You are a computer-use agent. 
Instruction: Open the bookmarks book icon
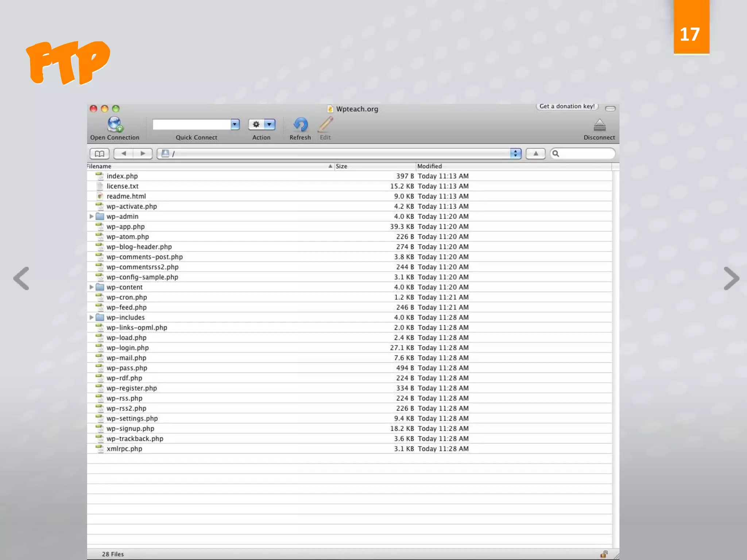tap(99, 153)
